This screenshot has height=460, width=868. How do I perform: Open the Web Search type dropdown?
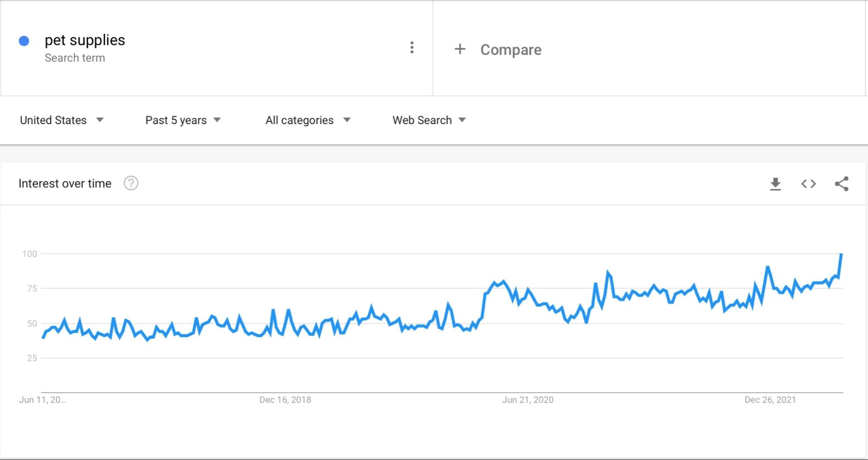coord(429,120)
